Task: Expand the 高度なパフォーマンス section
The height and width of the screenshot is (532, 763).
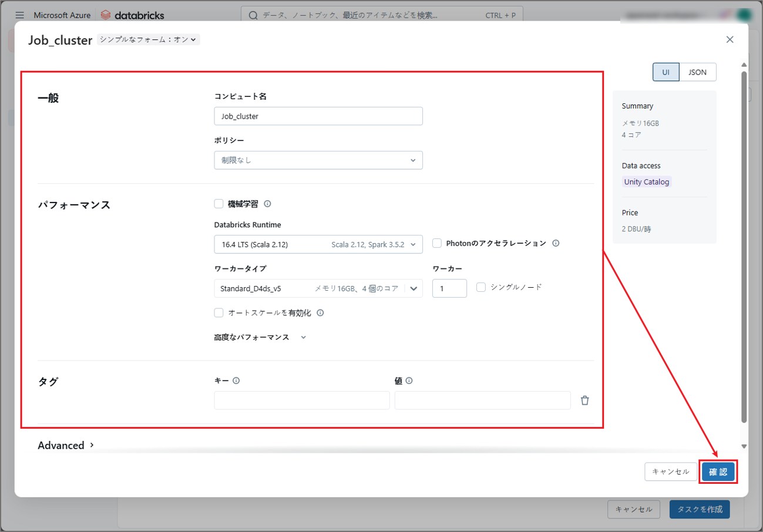Action: [x=260, y=338]
